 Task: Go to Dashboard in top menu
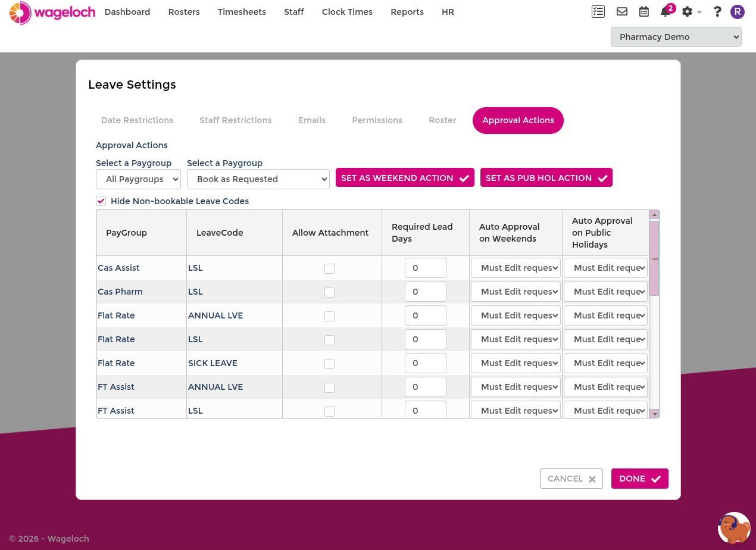click(127, 12)
